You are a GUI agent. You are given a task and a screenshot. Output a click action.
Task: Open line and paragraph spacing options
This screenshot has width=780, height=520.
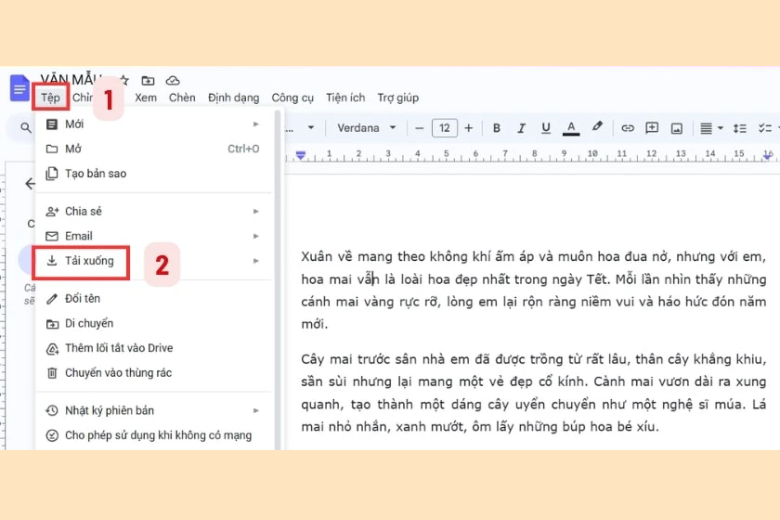tap(740, 128)
